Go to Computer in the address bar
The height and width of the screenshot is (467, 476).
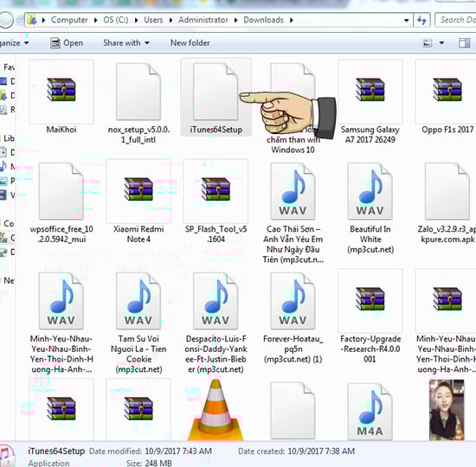click(69, 20)
